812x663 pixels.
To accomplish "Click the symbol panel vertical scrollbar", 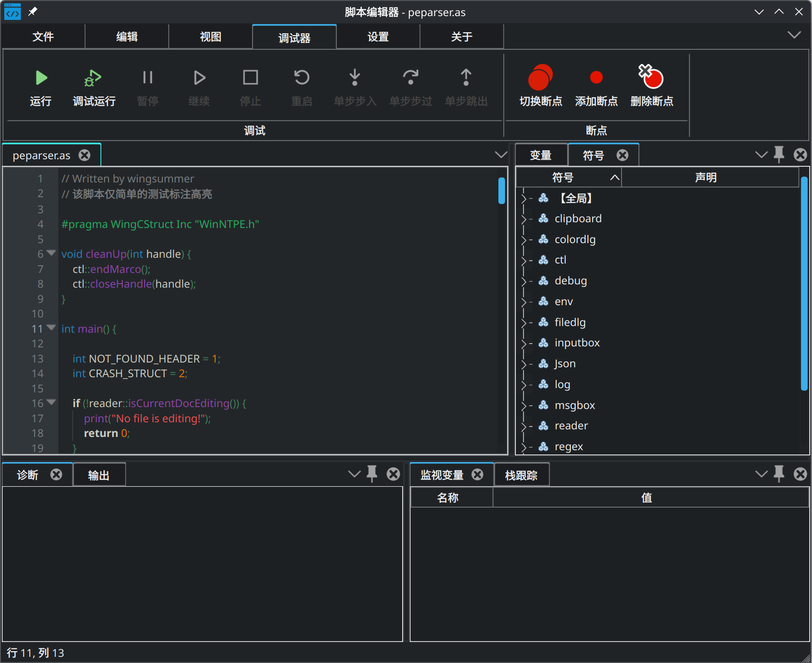I will coord(804,283).
